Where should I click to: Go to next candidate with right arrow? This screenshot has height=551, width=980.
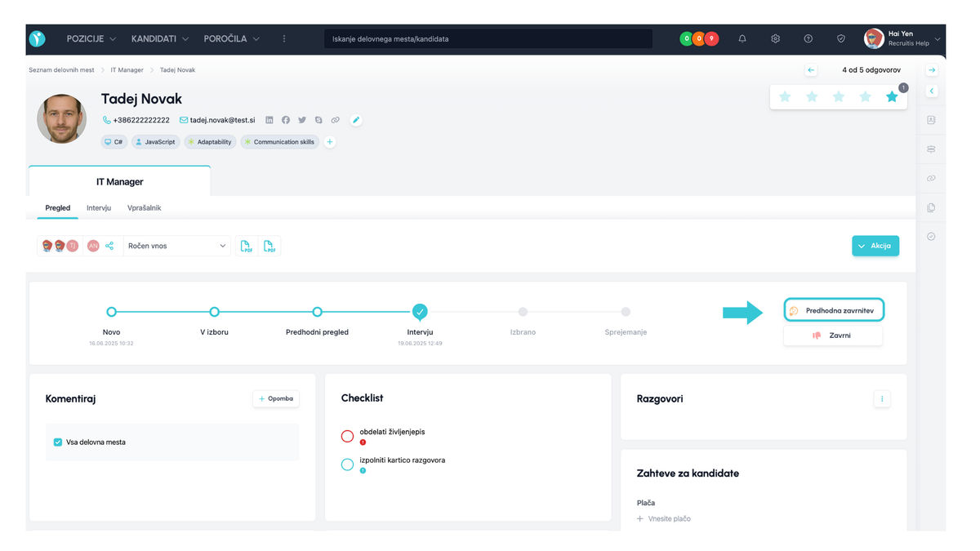(x=932, y=70)
